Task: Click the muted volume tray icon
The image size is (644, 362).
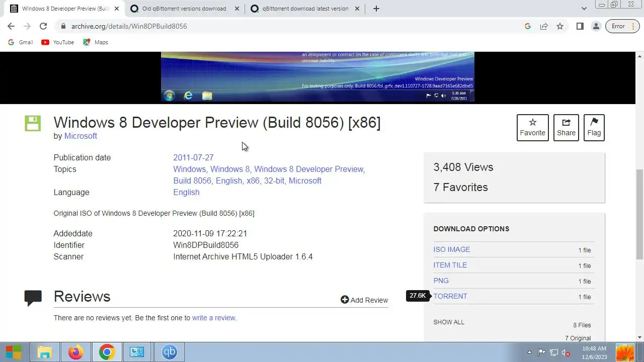Action: point(566,352)
